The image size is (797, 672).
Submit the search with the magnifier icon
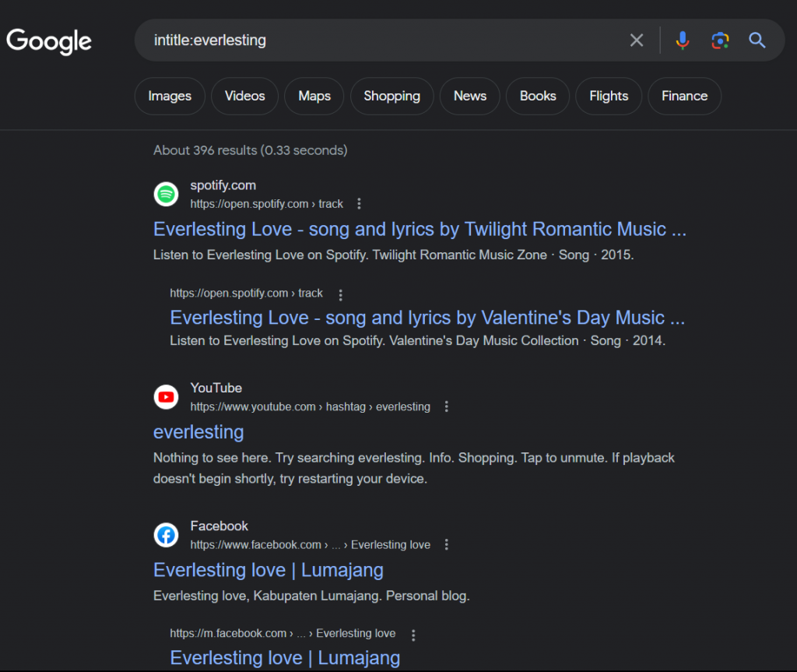[757, 40]
